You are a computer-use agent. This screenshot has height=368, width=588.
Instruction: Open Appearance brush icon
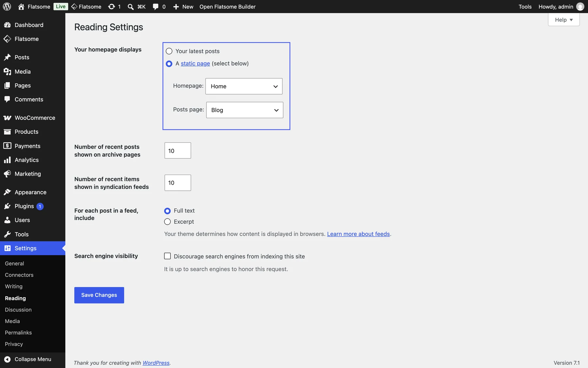point(7,192)
